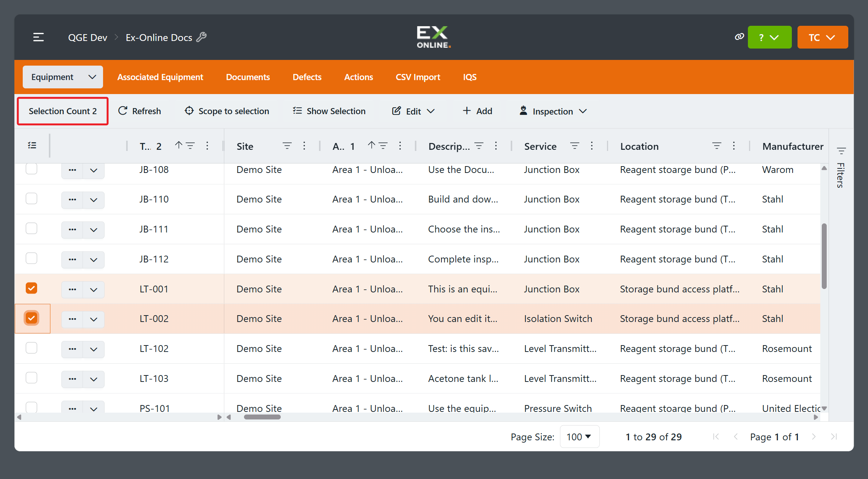Image resolution: width=868 pixels, height=479 pixels.
Task: Open Description column options menu
Action: [x=496, y=146]
